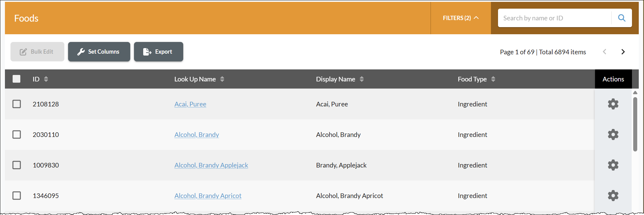Open Set Columns options
Screen dimensions: 644x215
coord(99,52)
